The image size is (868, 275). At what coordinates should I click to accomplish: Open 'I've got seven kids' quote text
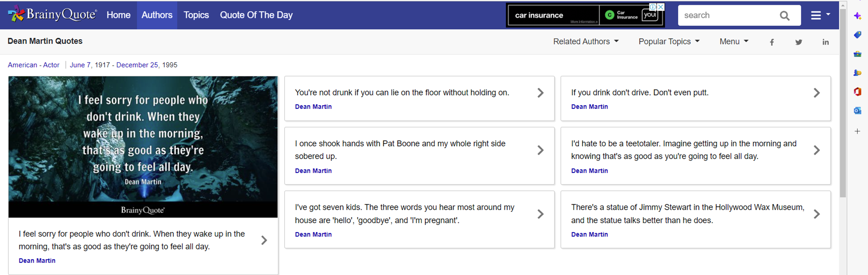pos(405,214)
